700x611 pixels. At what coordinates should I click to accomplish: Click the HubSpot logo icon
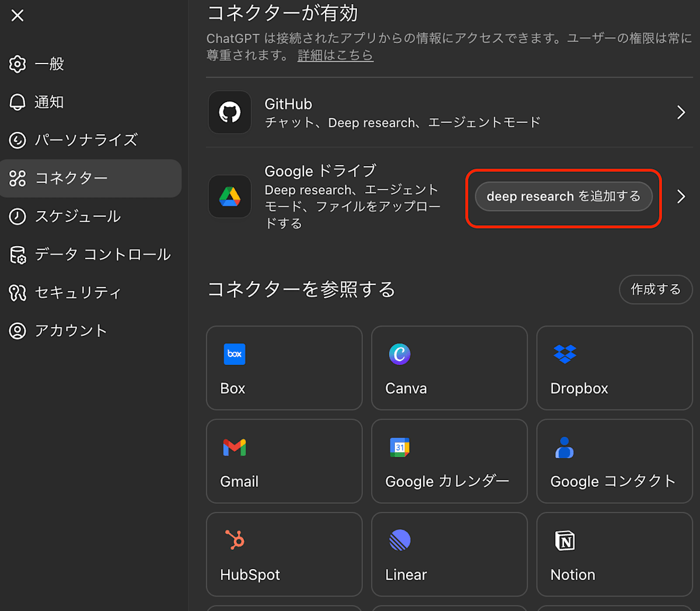[235, 540]
